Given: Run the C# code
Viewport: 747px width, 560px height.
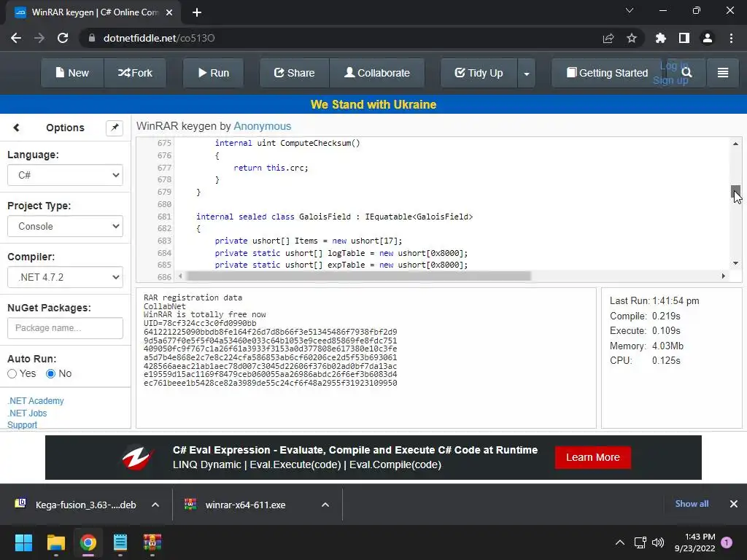Looking at the screenshot, I should [x=214, y=73].
